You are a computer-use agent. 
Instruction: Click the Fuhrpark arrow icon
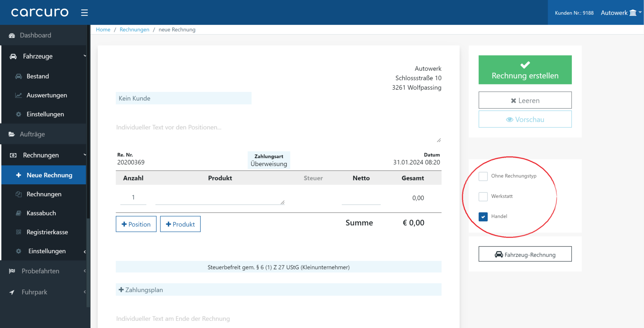[x=12, y=292]
